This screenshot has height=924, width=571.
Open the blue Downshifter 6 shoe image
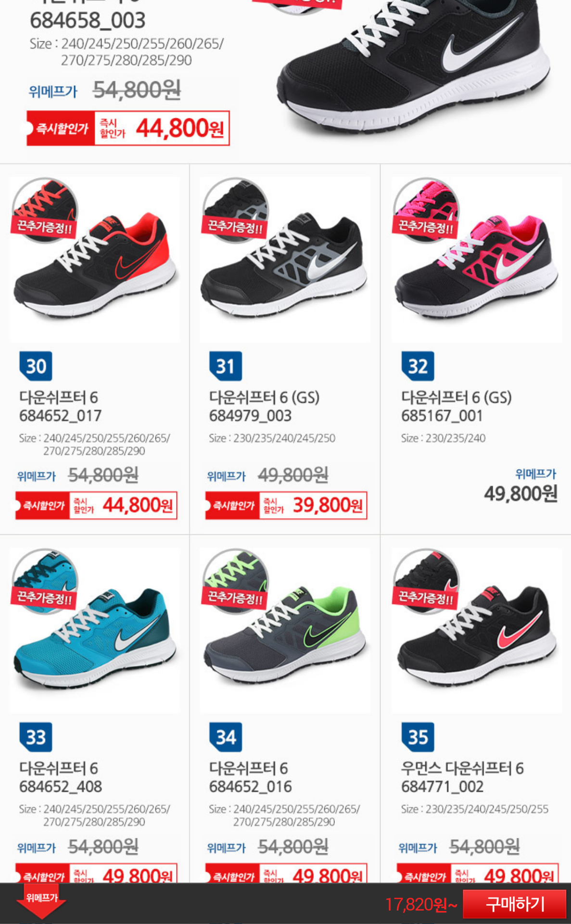(x=95, y=630)
